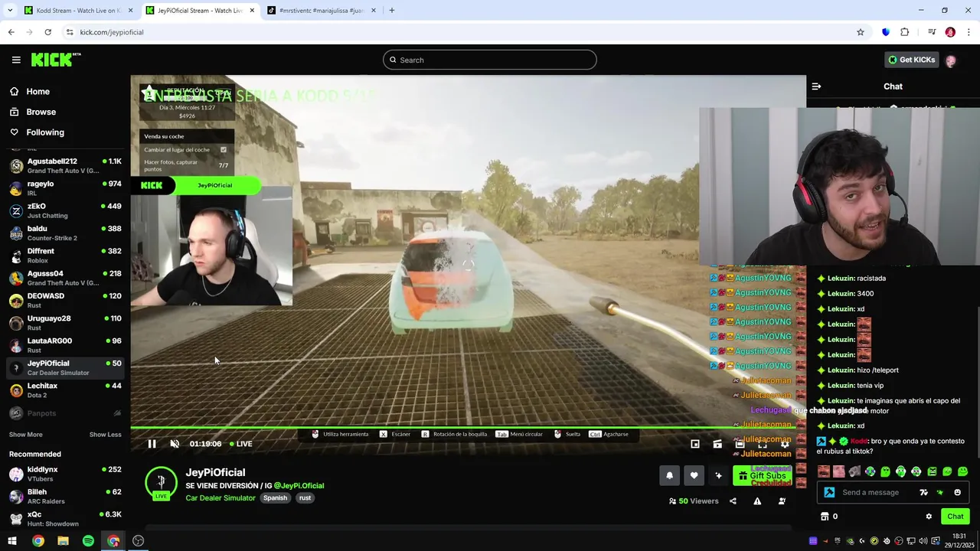Unmute the stream audio
Screen dimensions: 980x551
pyautogui.click(x=175, y=444)
